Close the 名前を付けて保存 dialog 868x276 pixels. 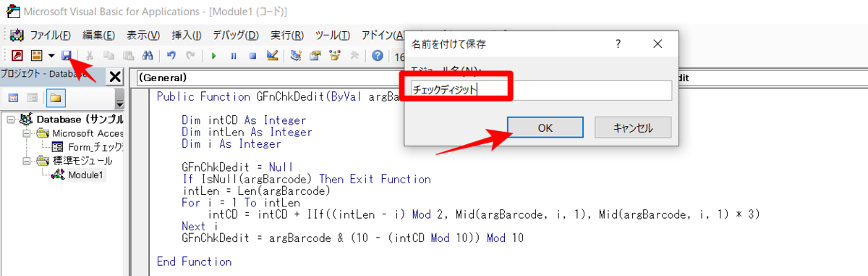(658, 44)
